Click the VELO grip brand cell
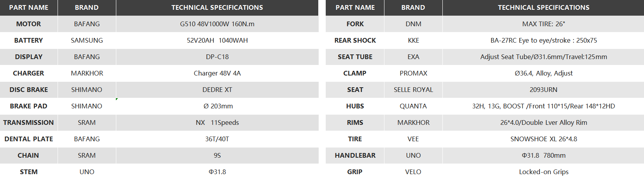The width and height of the screenshot is (644, 180). pyautogui.click(x=413, y=172)
